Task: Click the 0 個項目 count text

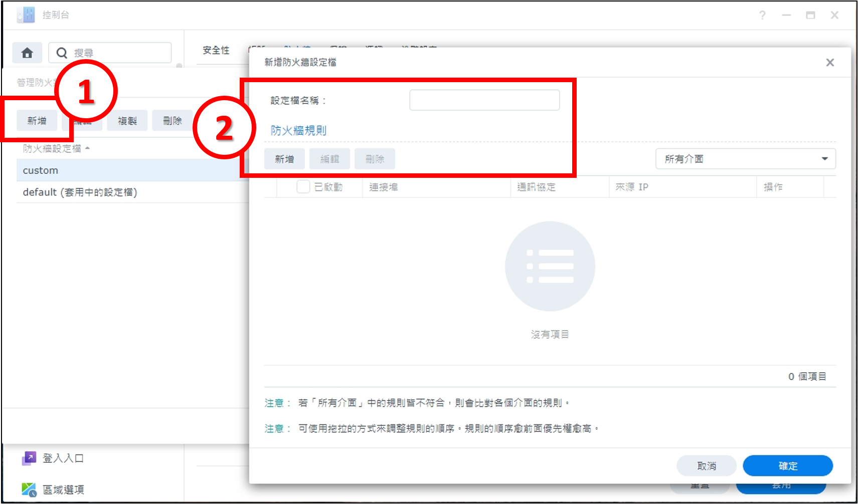Action: tap(807, 376)
